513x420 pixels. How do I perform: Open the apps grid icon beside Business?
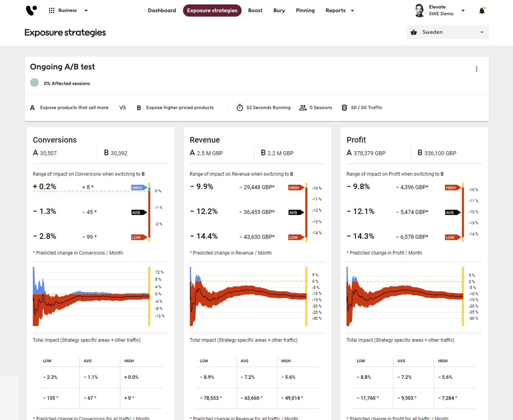click(x=52, y=10)
